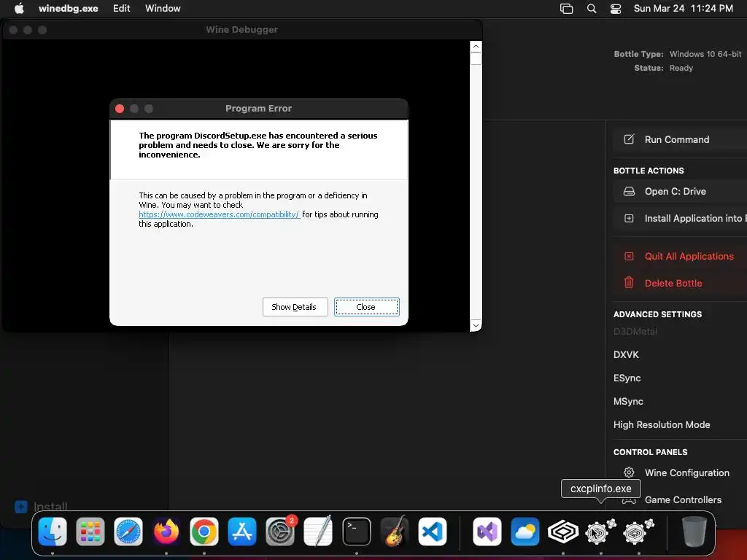Open purple Visual Studio icon in Dock
The height and width of the screenshot is (560, 747).
click(487, 532)
